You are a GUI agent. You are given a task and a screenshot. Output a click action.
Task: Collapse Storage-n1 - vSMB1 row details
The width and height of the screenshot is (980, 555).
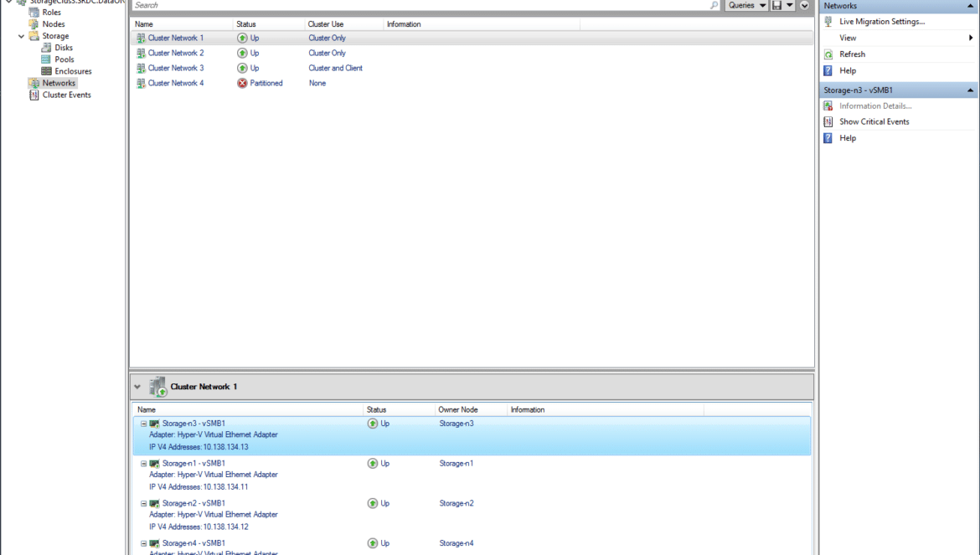[144, 464]
